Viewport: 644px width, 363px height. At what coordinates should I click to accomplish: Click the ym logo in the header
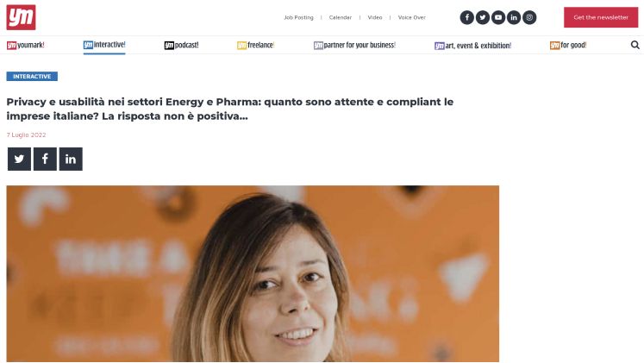tap(21, 17)
